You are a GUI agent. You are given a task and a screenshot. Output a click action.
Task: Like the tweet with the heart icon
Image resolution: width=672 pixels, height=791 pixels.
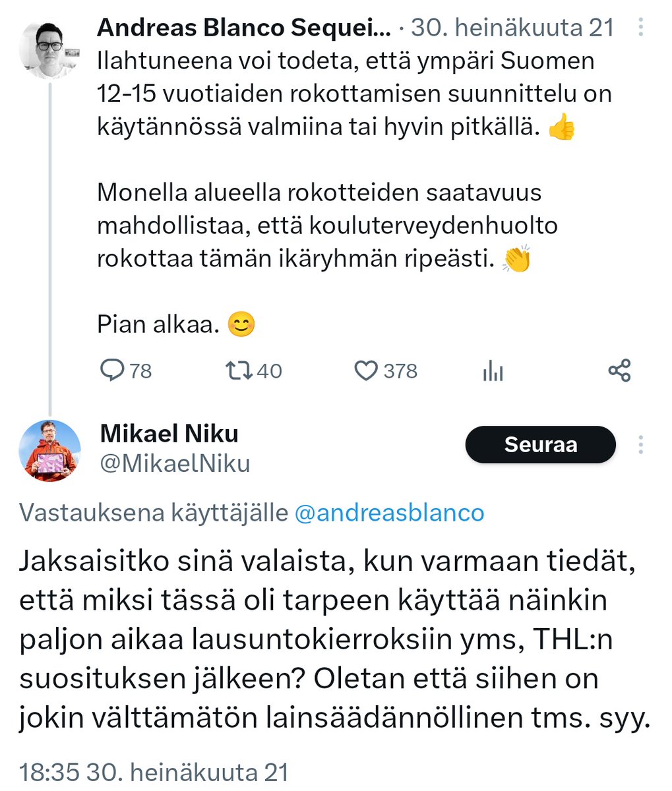tap(365, 370)
